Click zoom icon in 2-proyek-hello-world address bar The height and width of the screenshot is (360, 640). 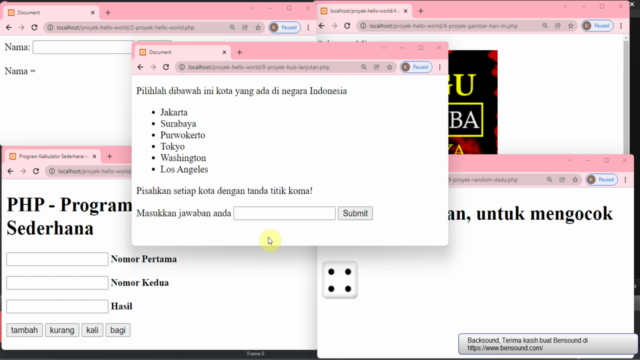[232, 27]
